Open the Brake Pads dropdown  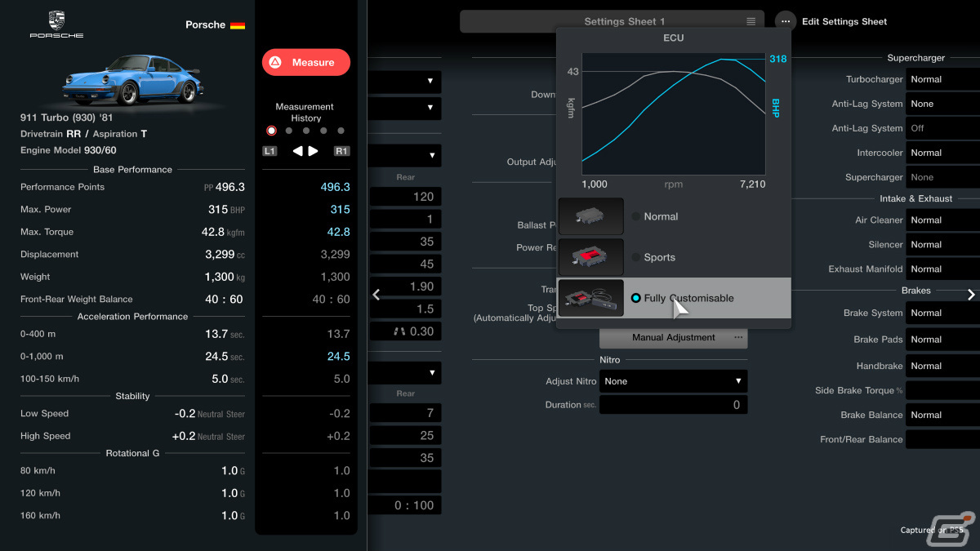tap(942, 340)
